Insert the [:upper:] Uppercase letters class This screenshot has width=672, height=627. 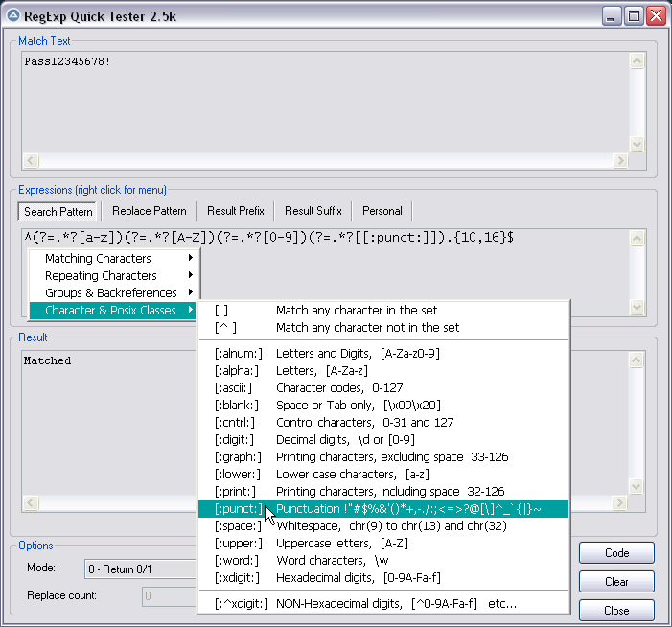[x=383, y=543]
